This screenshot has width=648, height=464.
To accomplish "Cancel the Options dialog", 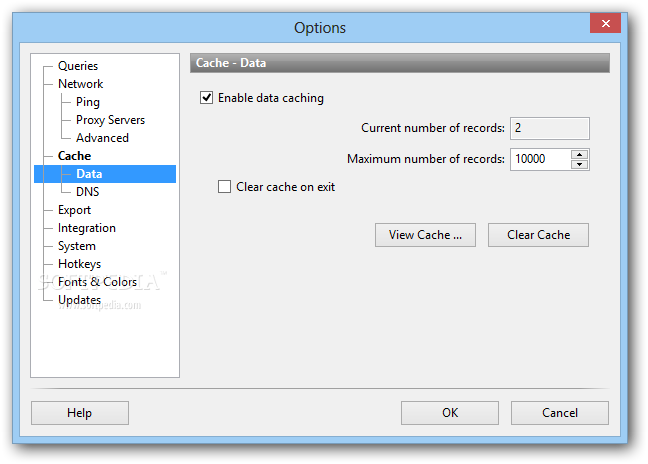I will pos(560,413).
